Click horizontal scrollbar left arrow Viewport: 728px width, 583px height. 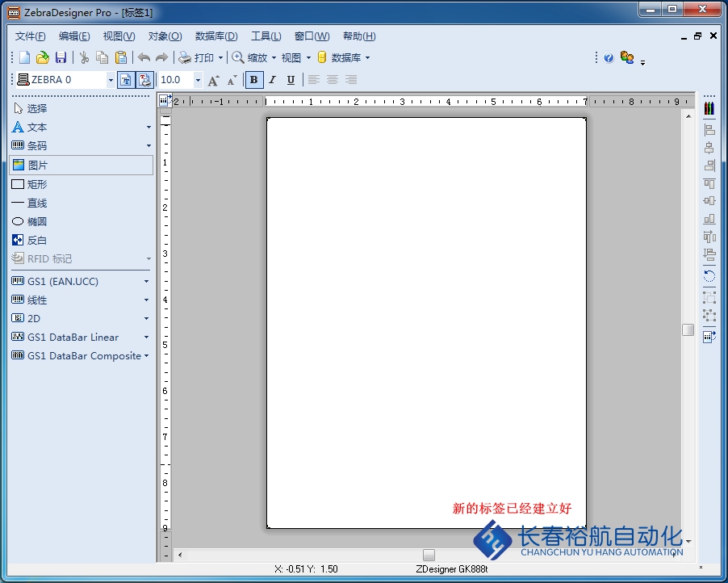180,555
